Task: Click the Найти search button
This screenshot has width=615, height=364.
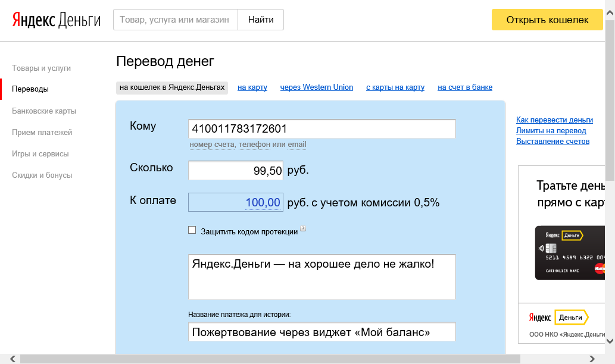Action: pyautogui.click(x=261, y=20)
